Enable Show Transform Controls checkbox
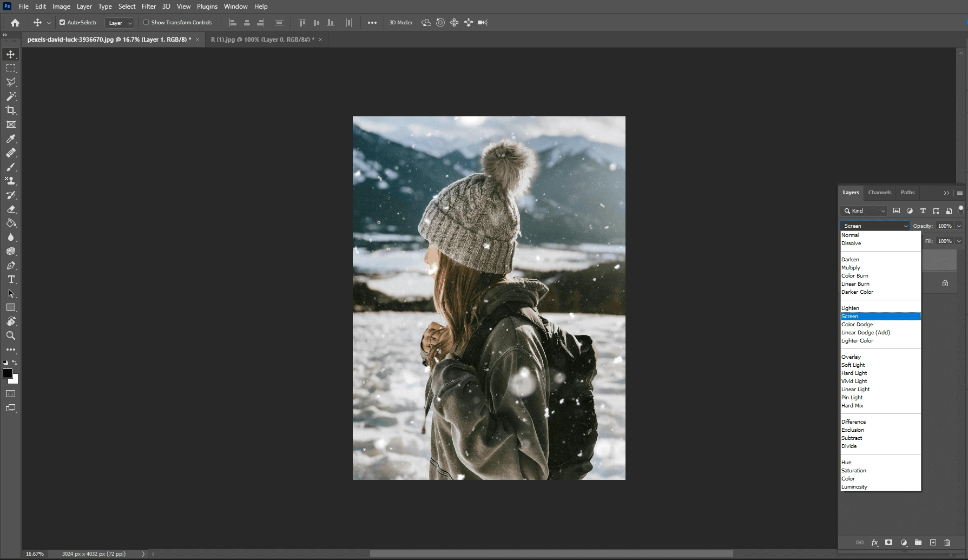The height and width of the screenshot is (560, 968). pyautogui.click(x=146, y=23)
